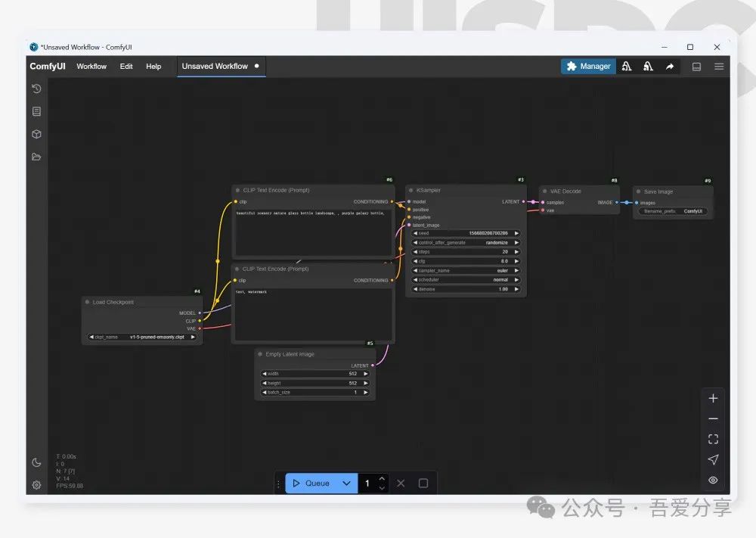
Task: Collapse the Save Image node dot
Action: [x=638, y=191]
